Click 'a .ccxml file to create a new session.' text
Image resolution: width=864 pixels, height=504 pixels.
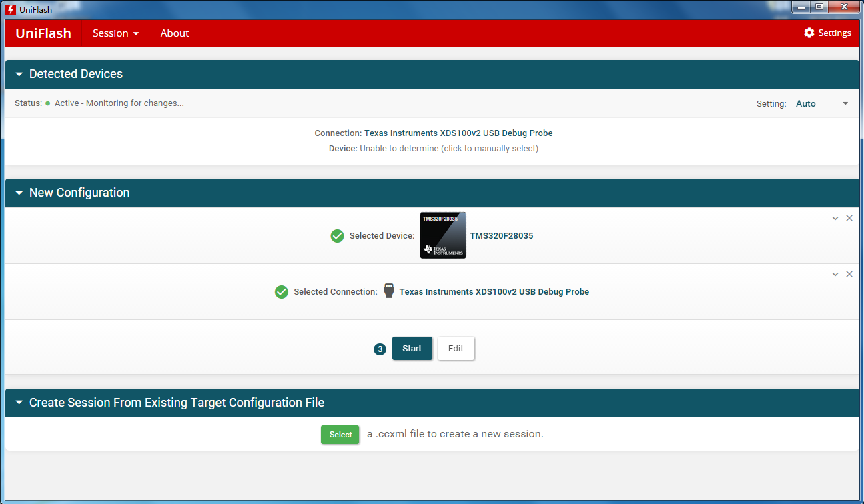(x=456, y=434)
